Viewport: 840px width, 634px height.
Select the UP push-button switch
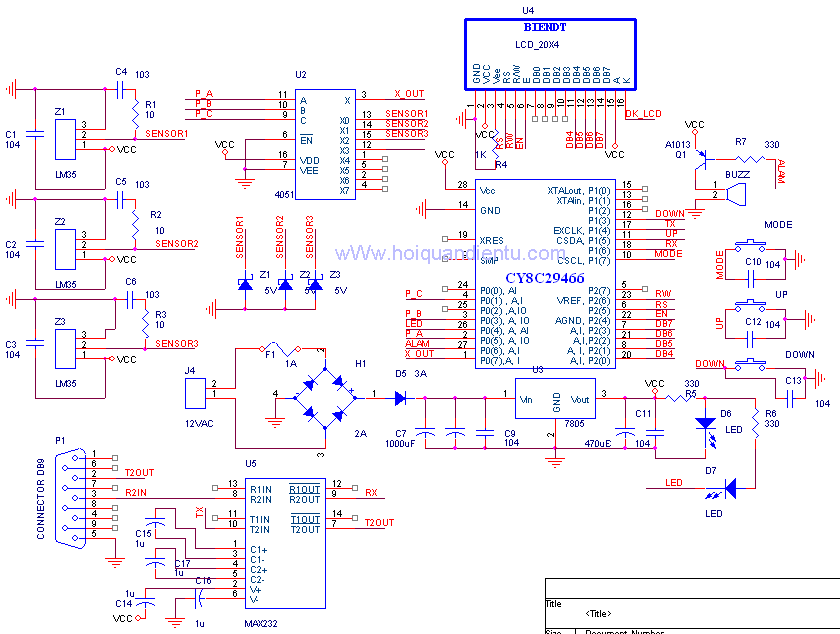pos(750,305)
